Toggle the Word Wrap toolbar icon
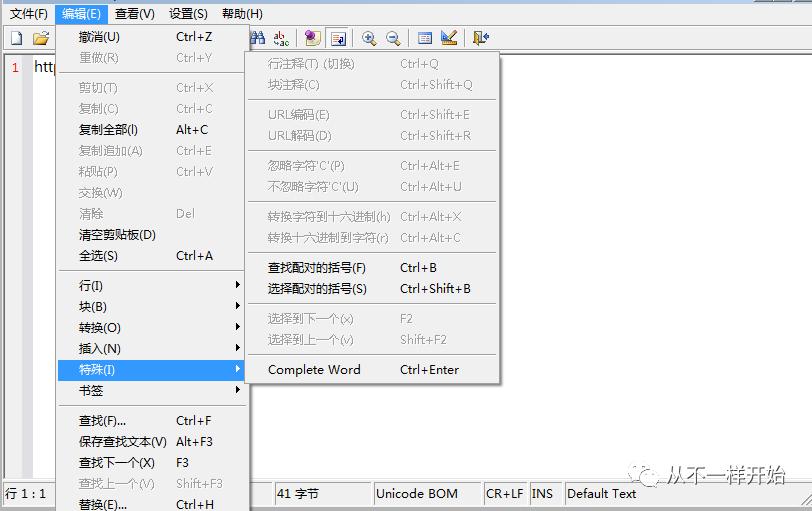 [x=339, y=38]
